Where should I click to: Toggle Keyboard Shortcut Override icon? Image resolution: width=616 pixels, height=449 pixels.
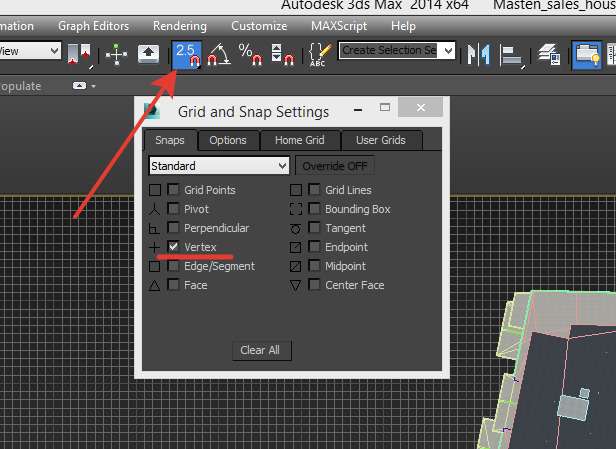pyautogui.click(x=148, y=54)
